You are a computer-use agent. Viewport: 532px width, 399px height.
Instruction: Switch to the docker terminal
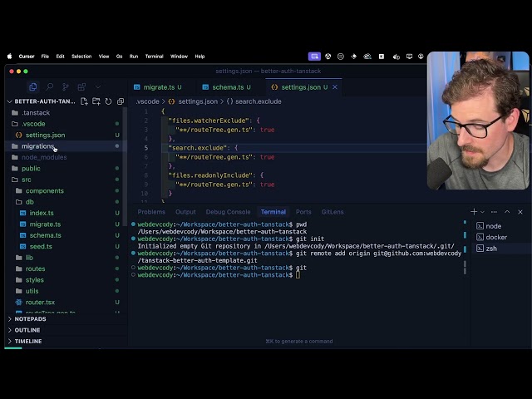501,237
